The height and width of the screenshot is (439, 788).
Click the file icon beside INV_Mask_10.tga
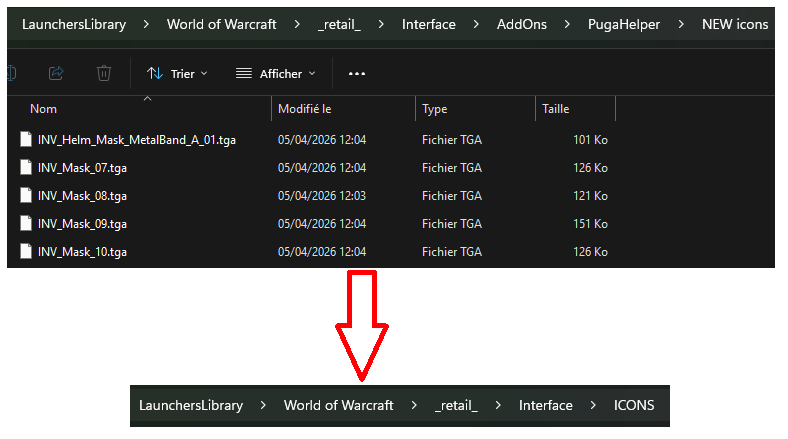coord(26,251)
